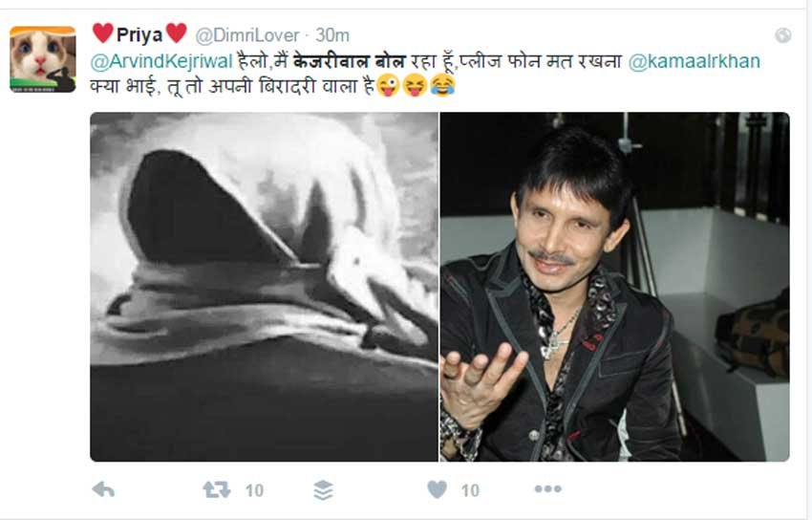Open the Priya display name link

click(x=139, y=34)
